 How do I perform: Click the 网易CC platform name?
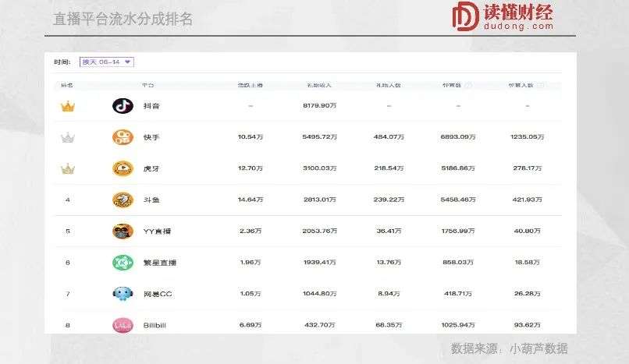point(158,294)
